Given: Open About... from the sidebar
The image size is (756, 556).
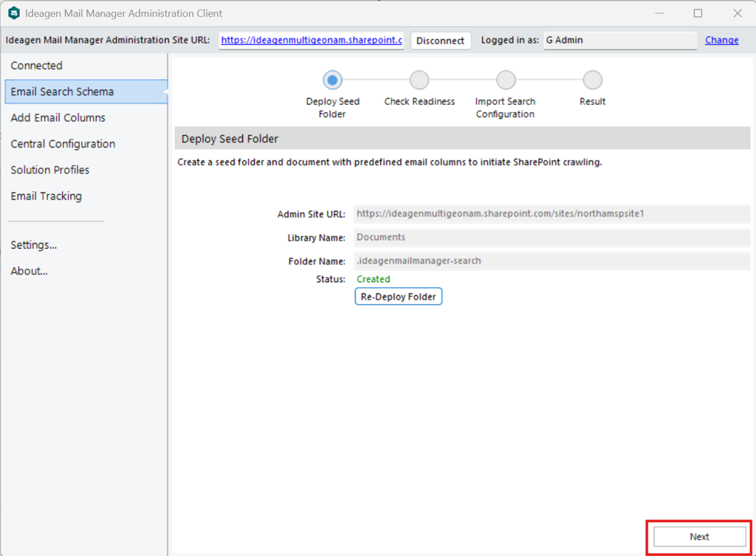Looking at the screenshot, I should 86,271.
